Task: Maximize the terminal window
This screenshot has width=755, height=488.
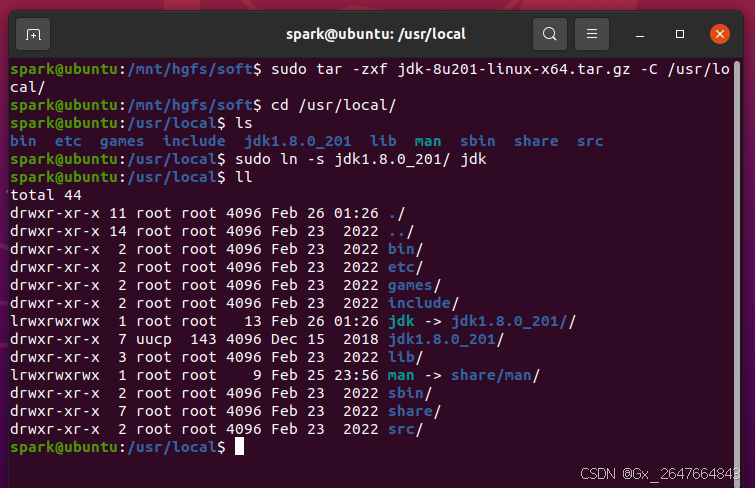Action: [680, 34]
